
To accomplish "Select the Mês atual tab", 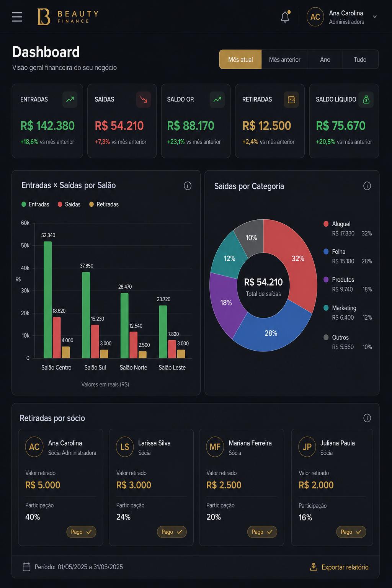I will (x=240, y=59).
